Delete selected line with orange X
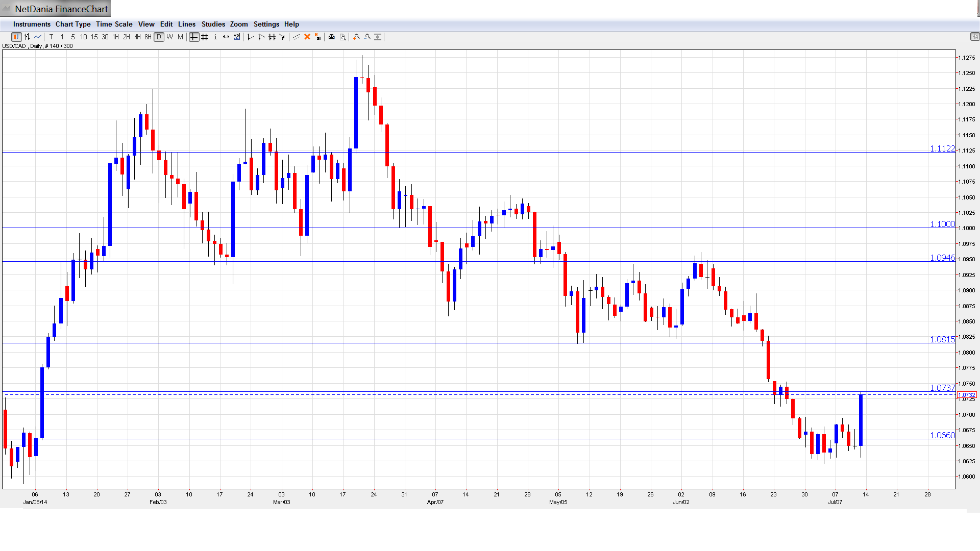 (x=307, y=37)
